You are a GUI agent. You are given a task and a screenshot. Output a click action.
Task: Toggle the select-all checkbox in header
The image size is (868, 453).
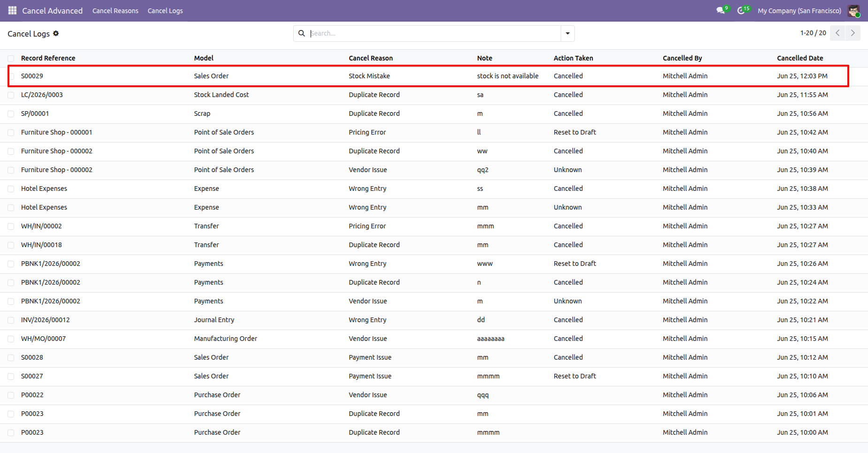point(11,58)
